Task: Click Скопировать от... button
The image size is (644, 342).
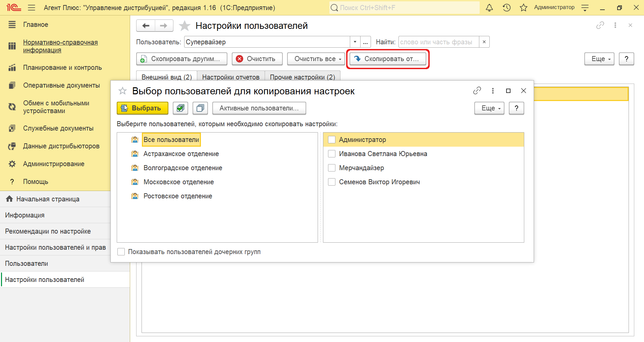Action: [x=388, y=59]
